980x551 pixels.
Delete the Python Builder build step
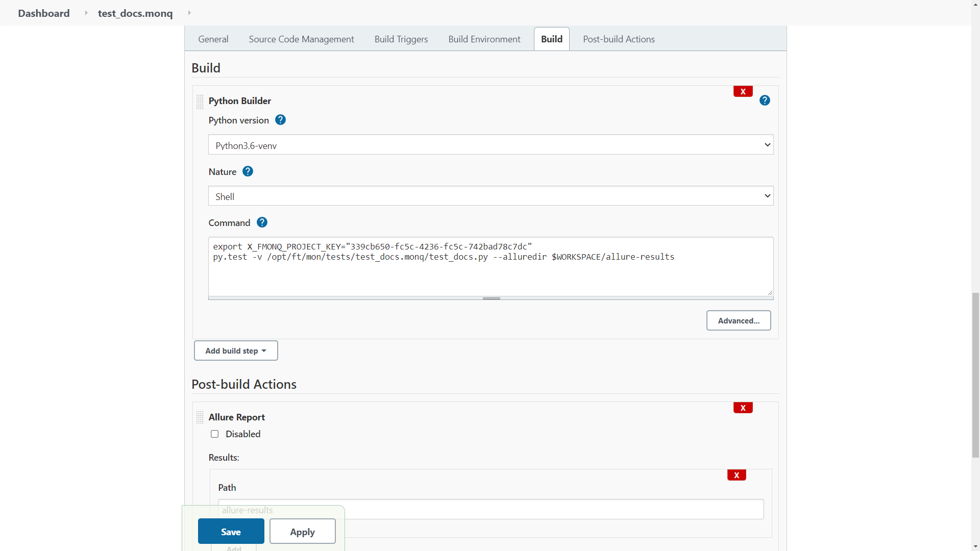(x=743, y=92)
